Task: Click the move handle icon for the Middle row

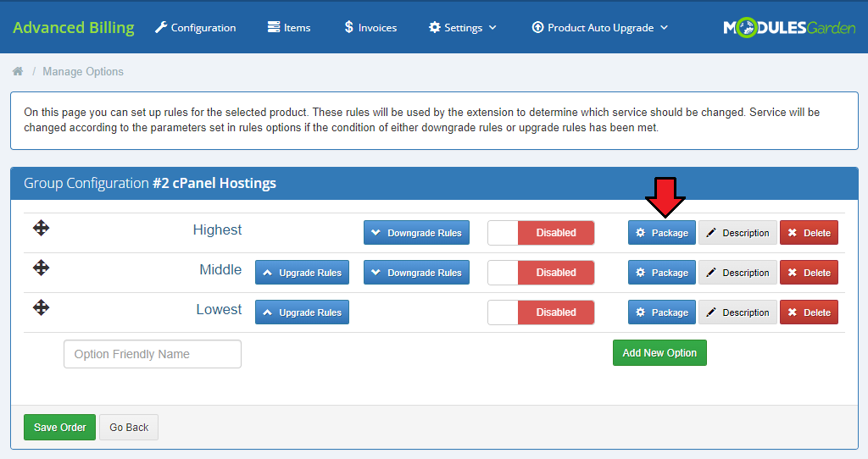Action: 41,268
